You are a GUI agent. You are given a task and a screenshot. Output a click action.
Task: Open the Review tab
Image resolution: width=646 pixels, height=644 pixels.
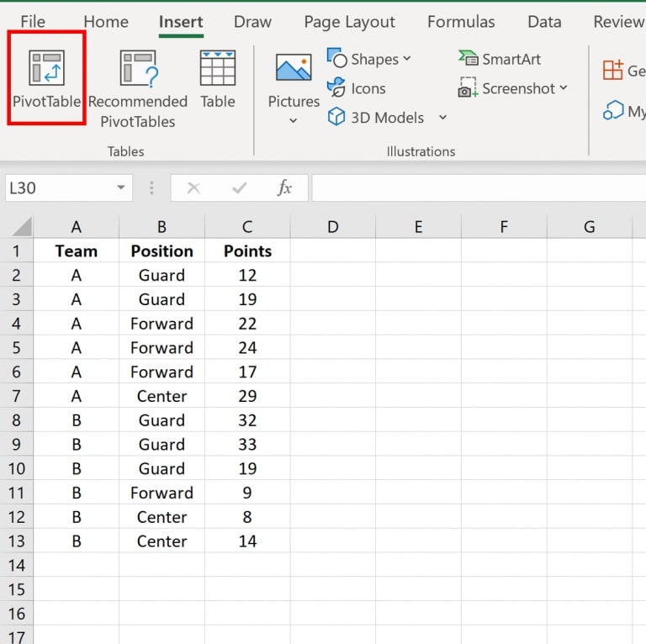[619, 21]
